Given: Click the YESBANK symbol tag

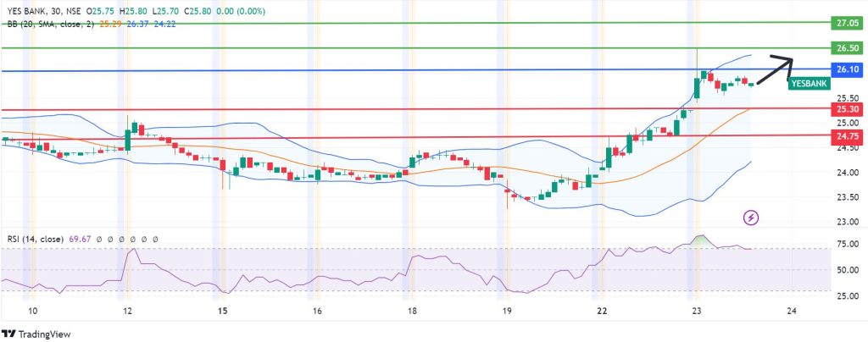Looking at the screenshot, I should click(809, 84).
